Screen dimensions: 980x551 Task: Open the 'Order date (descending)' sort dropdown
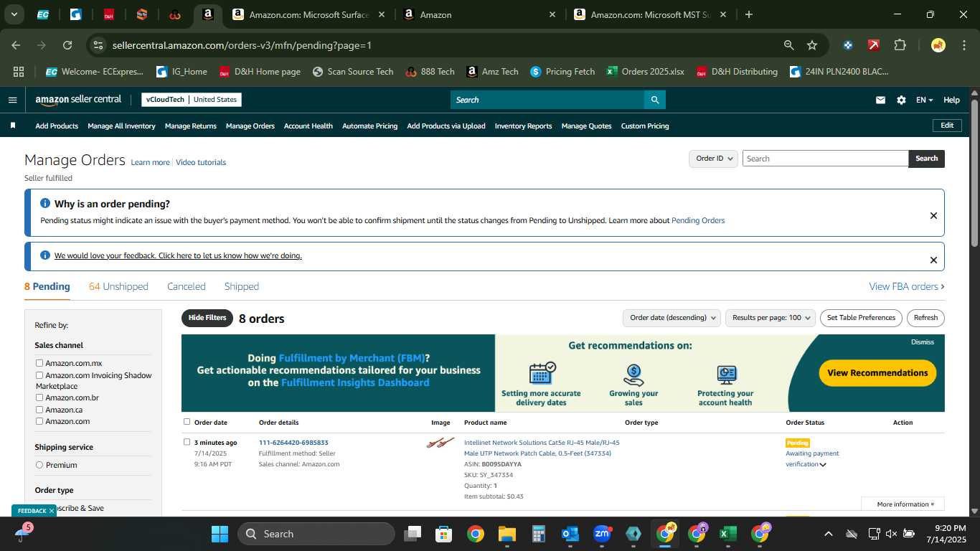(672, 318)
